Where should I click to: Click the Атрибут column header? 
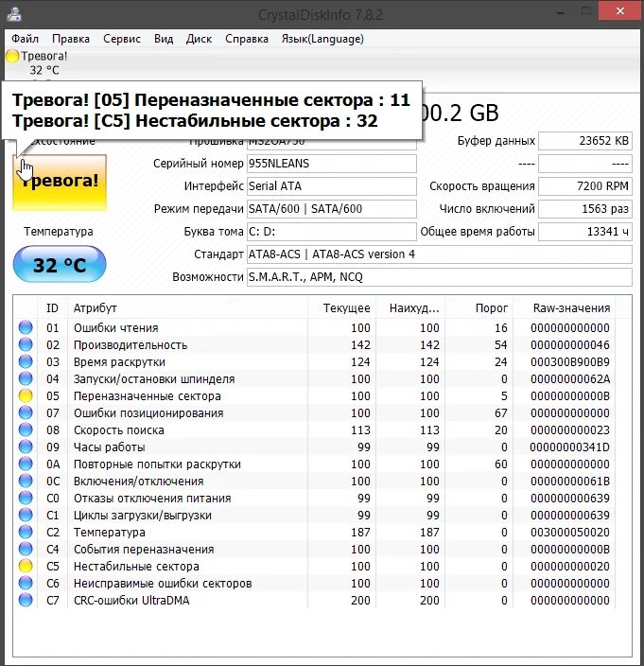click(x=187, y=308)
